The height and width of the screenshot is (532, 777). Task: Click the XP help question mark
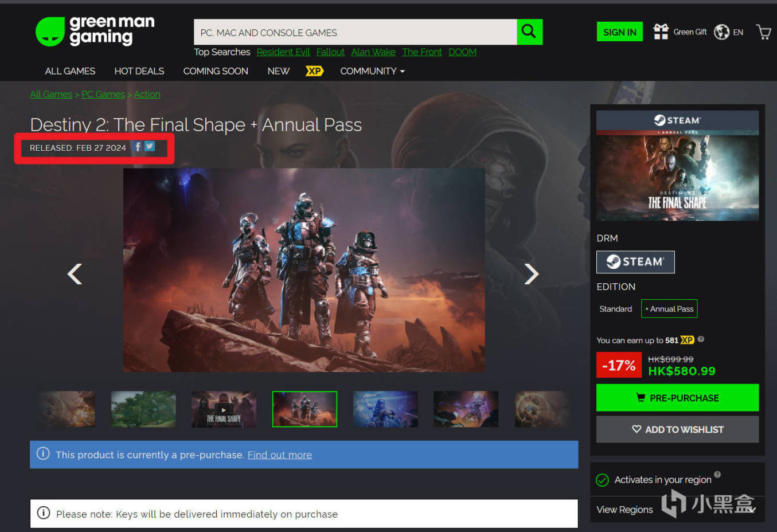tap(701, 339)
